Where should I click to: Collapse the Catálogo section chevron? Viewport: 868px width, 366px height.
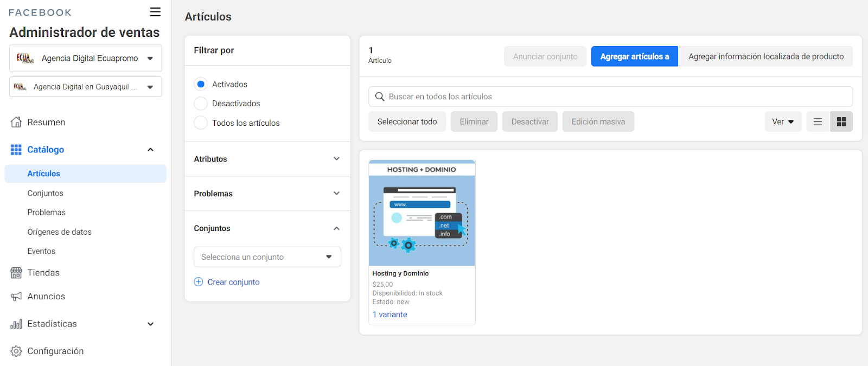tap(150, 150)
